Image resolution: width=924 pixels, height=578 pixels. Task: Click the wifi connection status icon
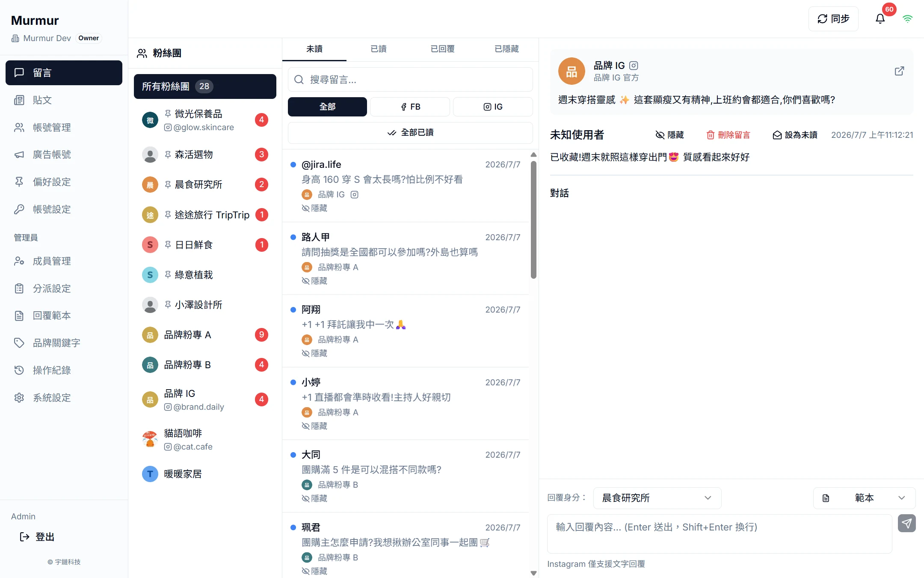pyautogui.click(x=907, y=19)
